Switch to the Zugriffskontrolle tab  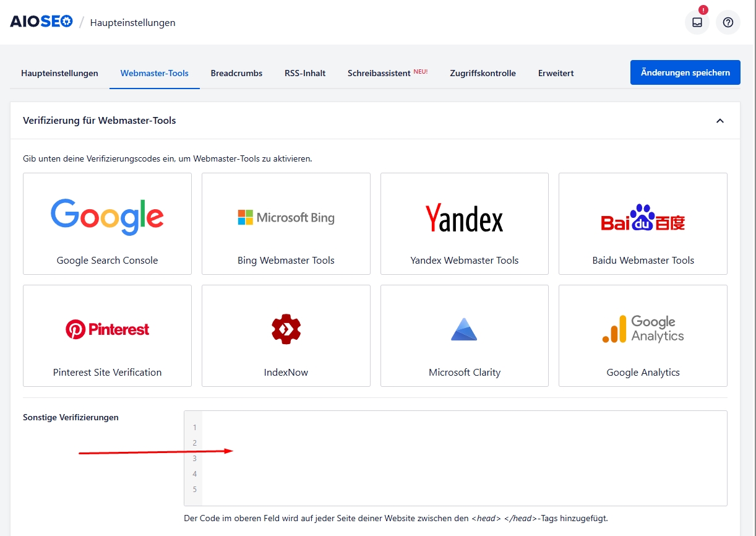pos(483,73)
